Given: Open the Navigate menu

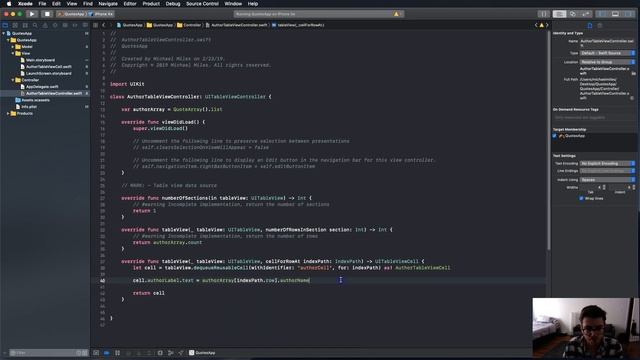Looking at the screenshot, I should tap(108, 4).
